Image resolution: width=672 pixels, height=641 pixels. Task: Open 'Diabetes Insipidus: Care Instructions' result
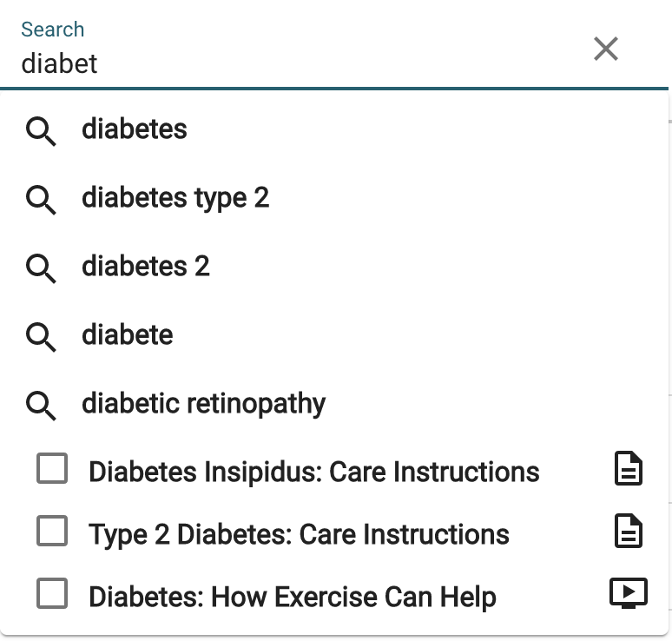point(313,472)
